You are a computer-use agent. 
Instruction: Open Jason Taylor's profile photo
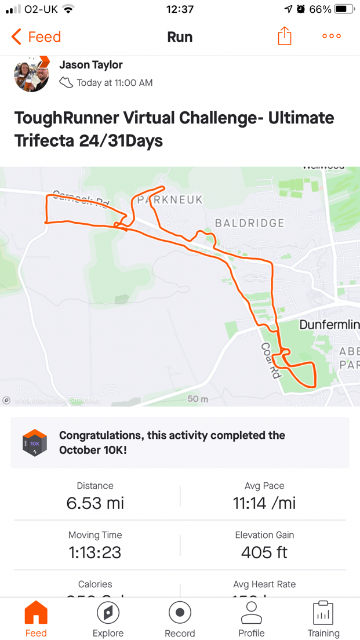coord(32,74)
